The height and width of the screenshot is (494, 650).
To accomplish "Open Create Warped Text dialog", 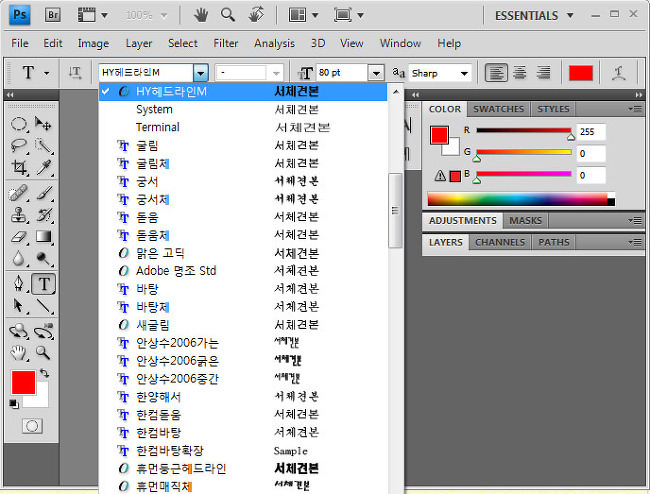I will click(619, 73).
